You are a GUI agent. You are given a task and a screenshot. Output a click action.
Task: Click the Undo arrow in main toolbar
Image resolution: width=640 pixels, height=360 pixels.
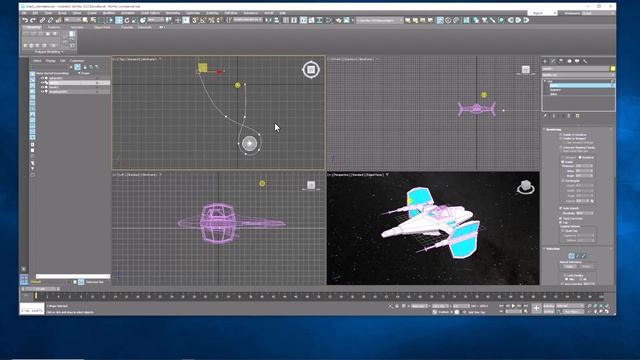pyautogui.click(x=25, y=20)
